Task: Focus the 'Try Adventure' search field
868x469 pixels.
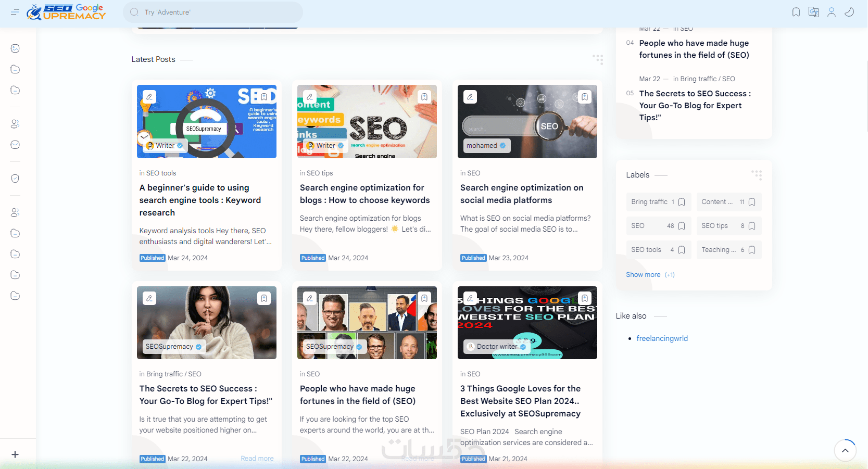Action: [213, 12]
